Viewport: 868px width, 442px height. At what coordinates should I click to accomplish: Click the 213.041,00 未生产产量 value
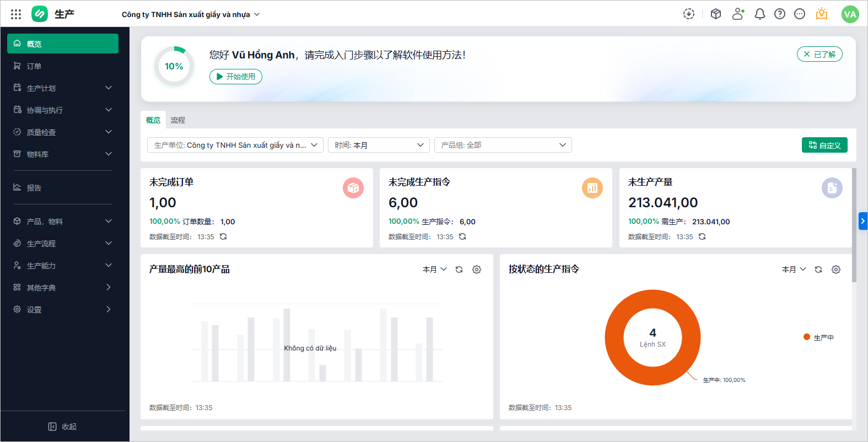click(663, 203)
